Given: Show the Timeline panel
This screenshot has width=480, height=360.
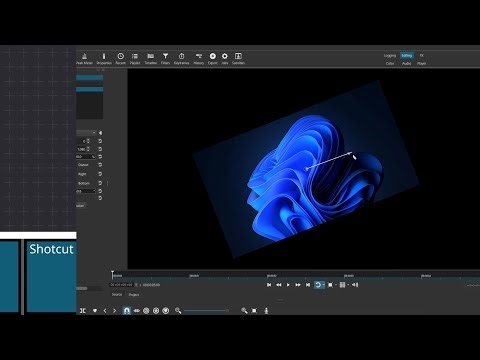Looking at the screenshot, I should click(151, 59).
